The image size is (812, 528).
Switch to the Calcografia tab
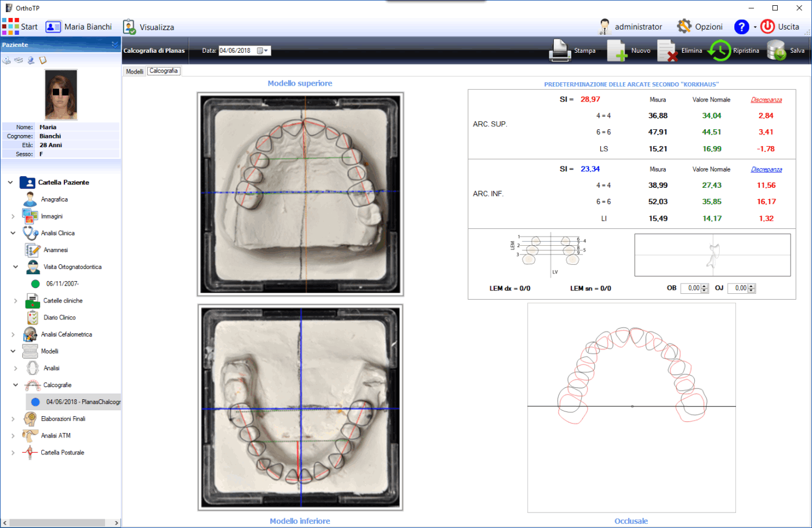tap(164, 71)
